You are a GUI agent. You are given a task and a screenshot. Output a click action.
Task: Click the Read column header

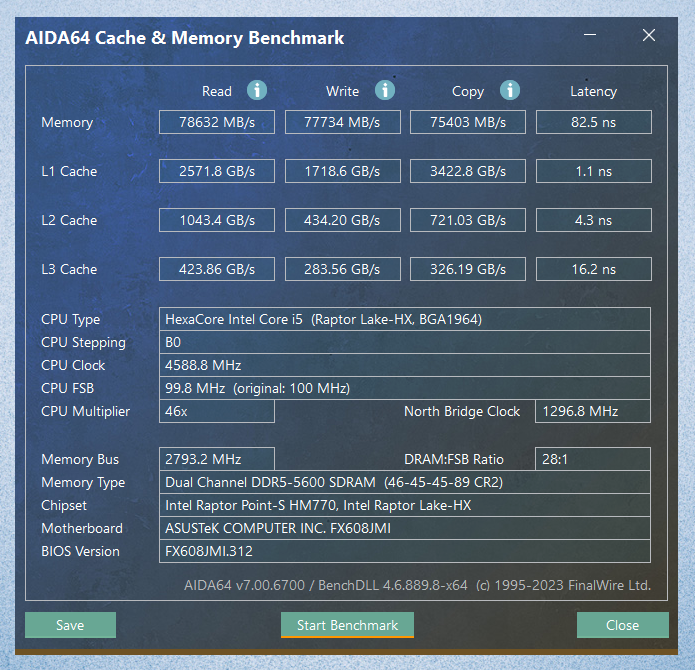click(217, 91)
